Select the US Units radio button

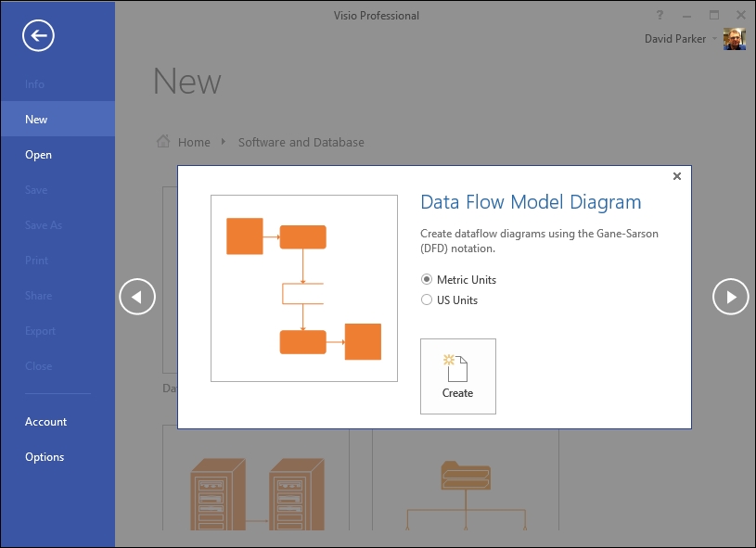[x=426, y=299]
